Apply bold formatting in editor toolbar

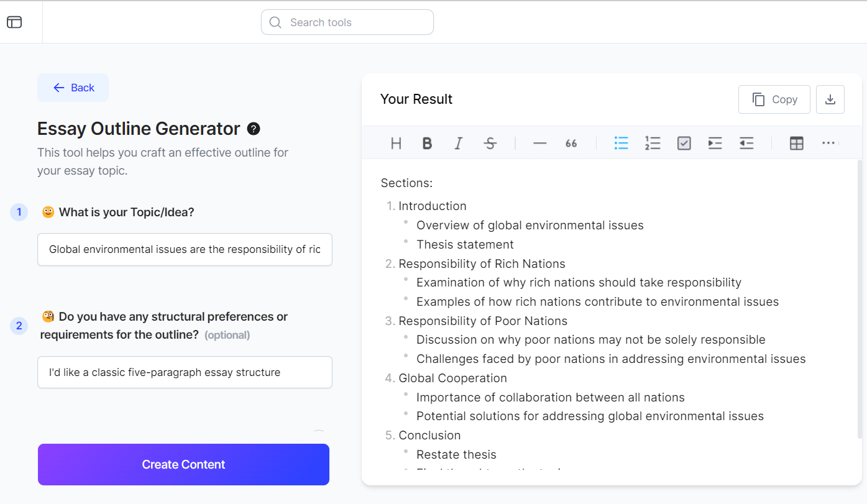tap(427, 144)
